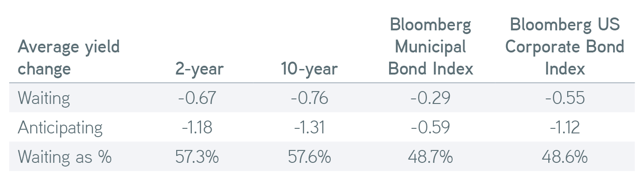Click the -0.55 Corporate Bond value
The height and width of the screenshot is (184, 644).
coord(564,98)
